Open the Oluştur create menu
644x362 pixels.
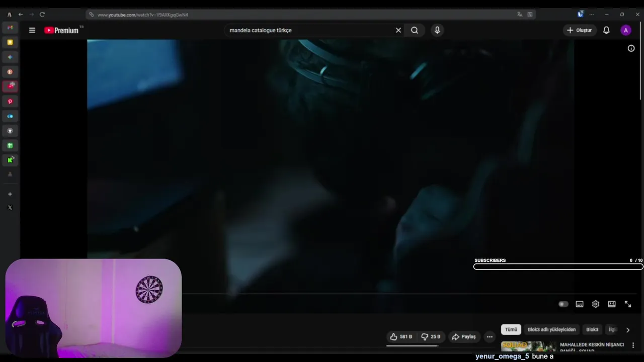(580, 30)
